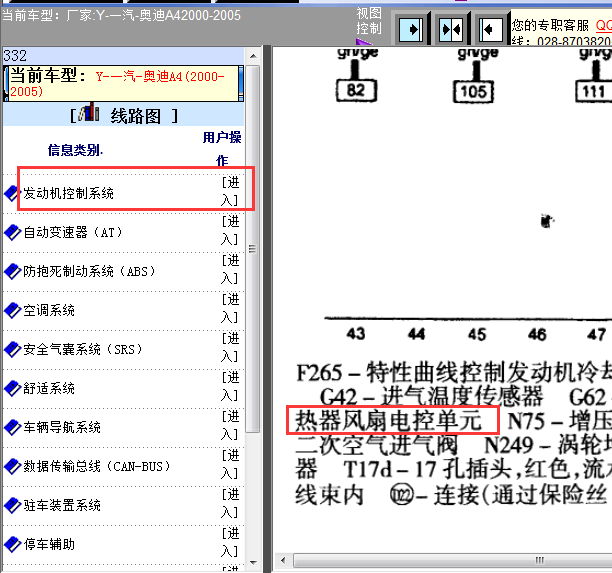
Task: Click the left-arrow view control button
Action: 491,29
